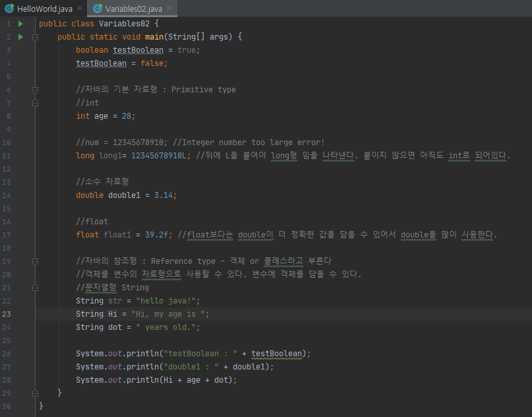Viewport: 532px width, 417px height.
Task: Select the Variables02.java tab
Action: point(133,9)
